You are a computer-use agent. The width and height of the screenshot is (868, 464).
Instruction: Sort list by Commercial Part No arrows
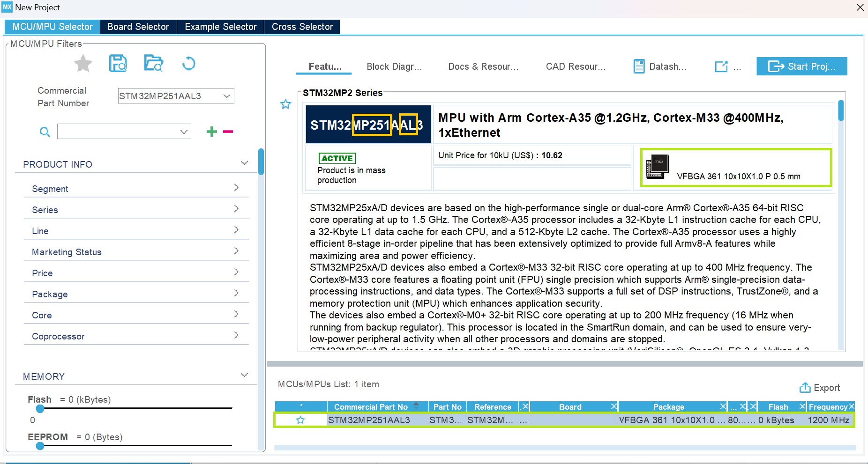click(416, 406)
